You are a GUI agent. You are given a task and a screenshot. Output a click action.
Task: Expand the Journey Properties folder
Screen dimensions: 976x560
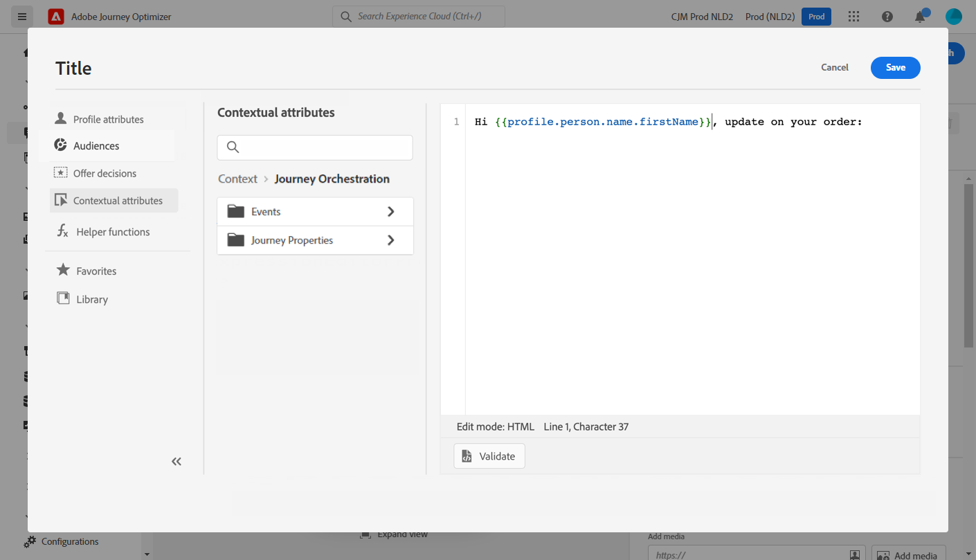coord(315,240)
